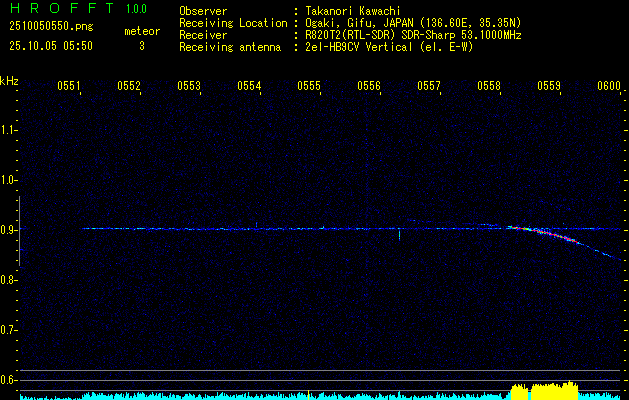Click the 0551 time axis marker

click(x=69, y=86)
